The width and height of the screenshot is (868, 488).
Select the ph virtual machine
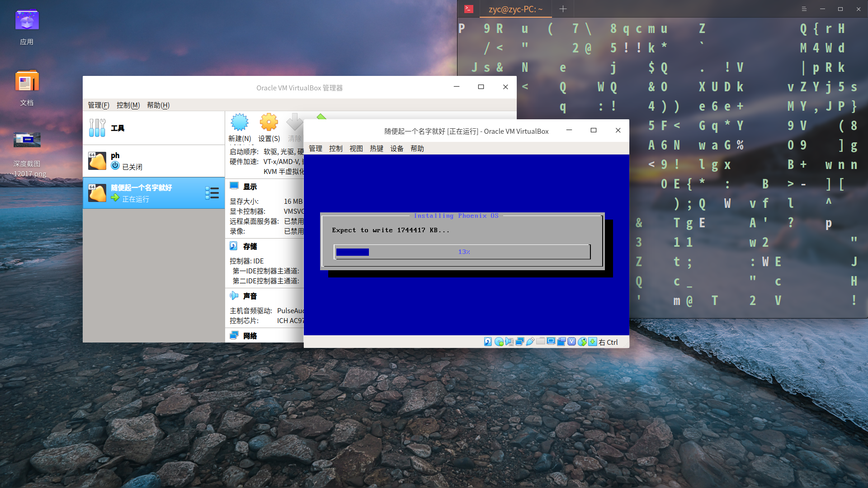[x=154, y=161]
